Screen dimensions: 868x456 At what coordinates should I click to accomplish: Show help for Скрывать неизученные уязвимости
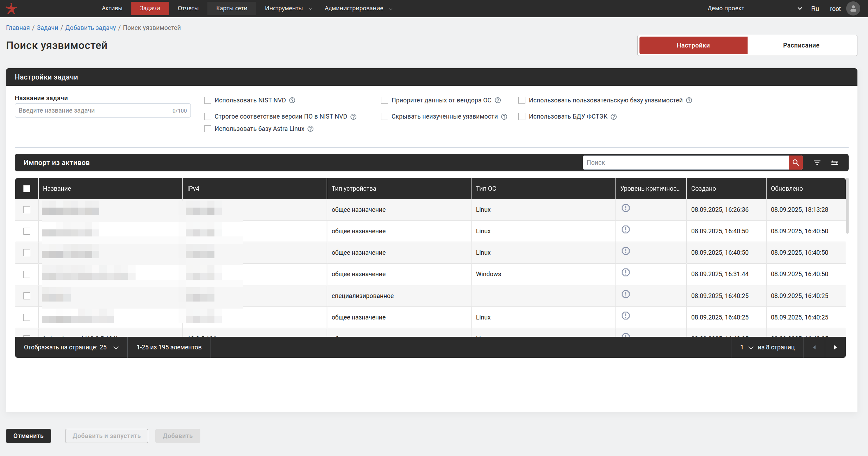(x=504, y=117)
